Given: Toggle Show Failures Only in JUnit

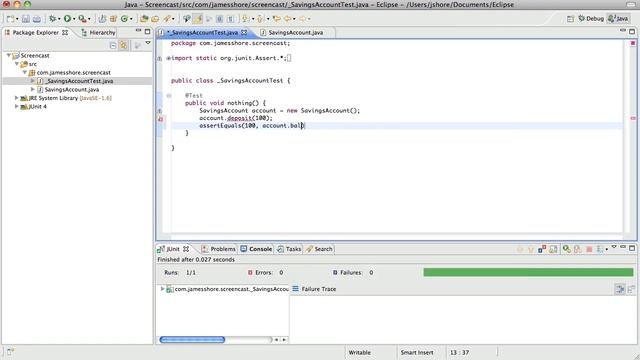Looking at the screenshot, I should point(542,249).
